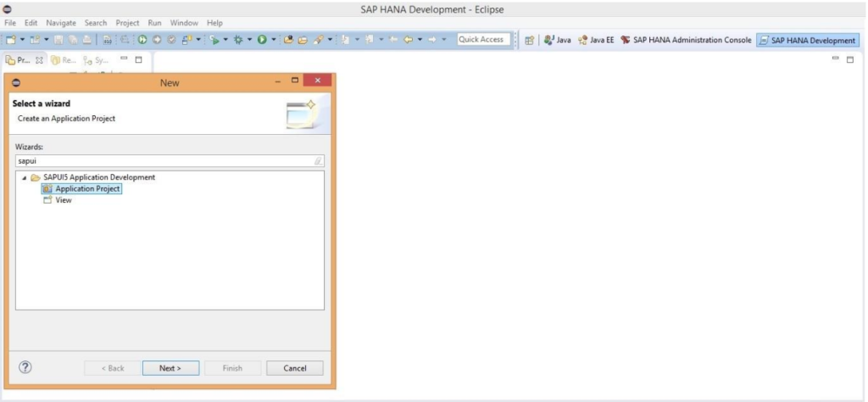
Task: Click the Quick Access search field
Action: (481, 40)
